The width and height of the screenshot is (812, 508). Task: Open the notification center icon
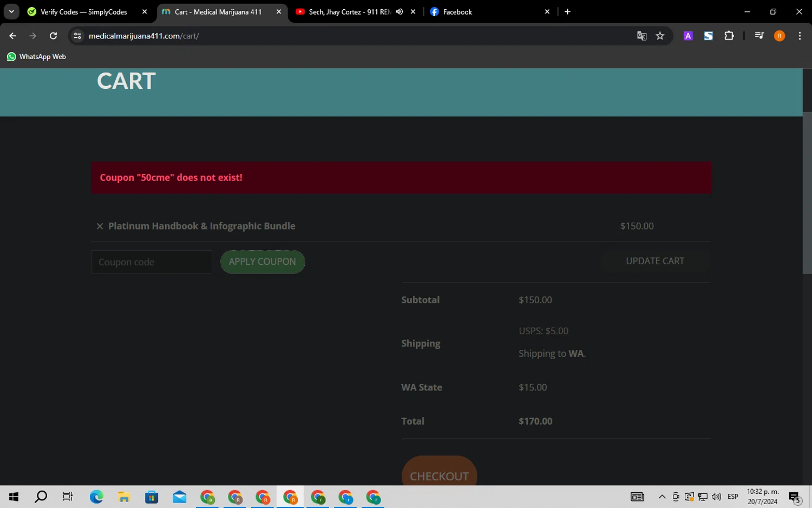pyautogui.click(x=795, y=497)
